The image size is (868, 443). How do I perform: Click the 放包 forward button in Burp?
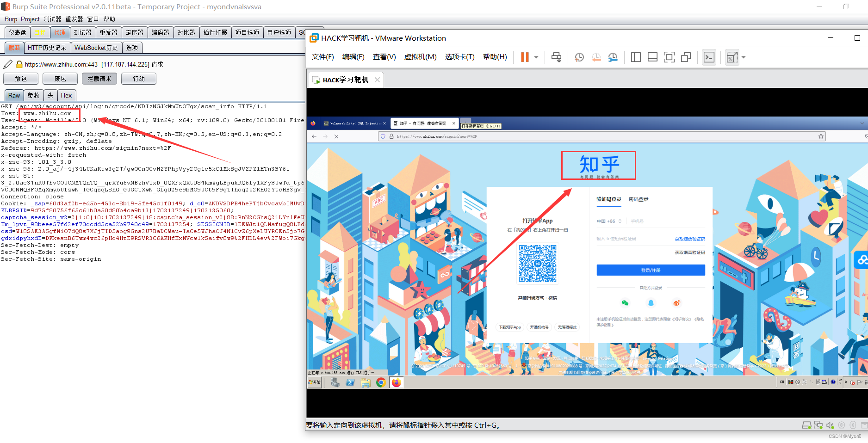point(21,79)
